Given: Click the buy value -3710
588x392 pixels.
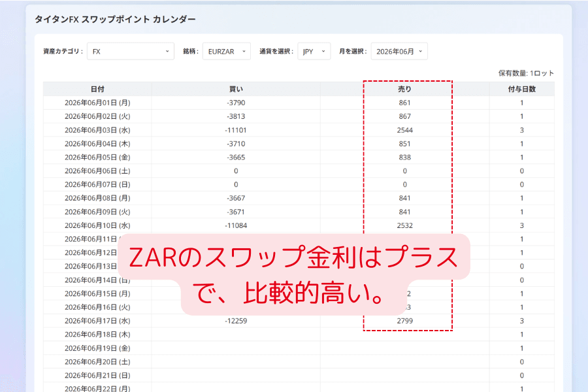Looking at the screenshot, I should tap(236, 144).
